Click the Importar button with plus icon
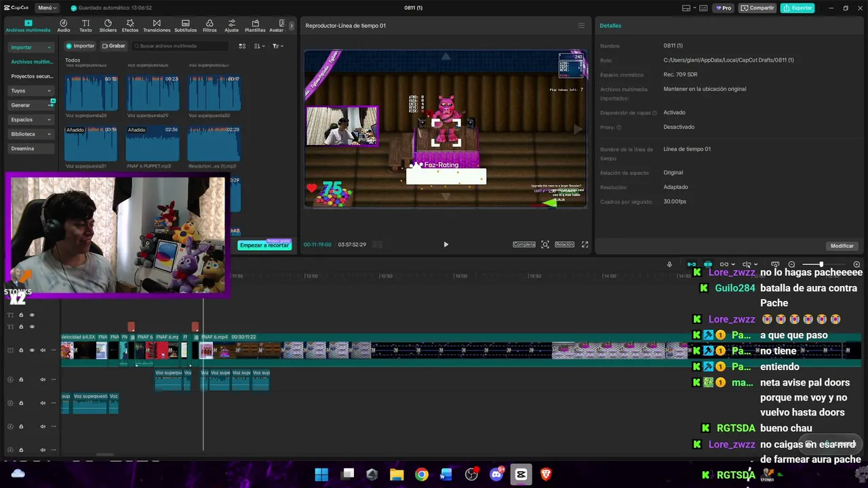Image resolution: width=868 pixels, height=488 pixels. (81, 46)
